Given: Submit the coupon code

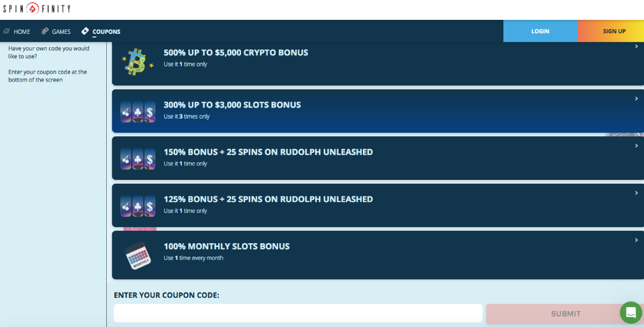Looking at the screenshot, I should pyautogui.click(x=565, y=314).
